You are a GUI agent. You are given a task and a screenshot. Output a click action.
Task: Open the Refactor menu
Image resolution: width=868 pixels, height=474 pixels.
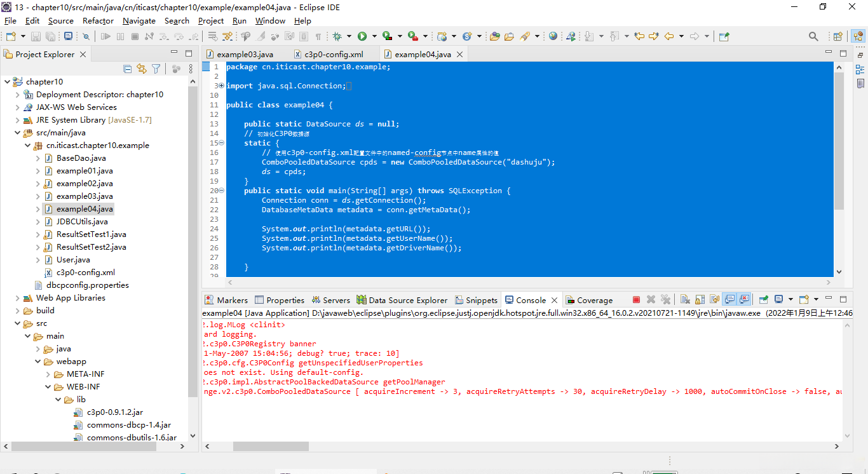(x=98, y=20)
